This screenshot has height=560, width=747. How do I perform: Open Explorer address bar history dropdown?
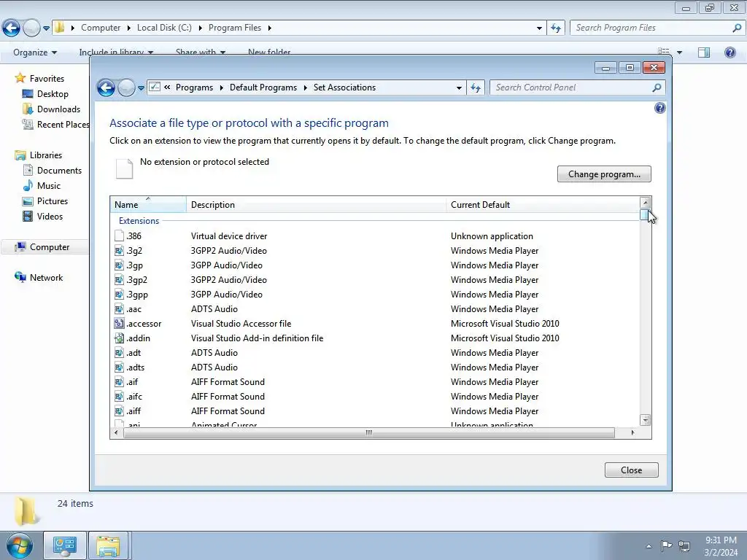pyautogui.click(x=539, y=28)
